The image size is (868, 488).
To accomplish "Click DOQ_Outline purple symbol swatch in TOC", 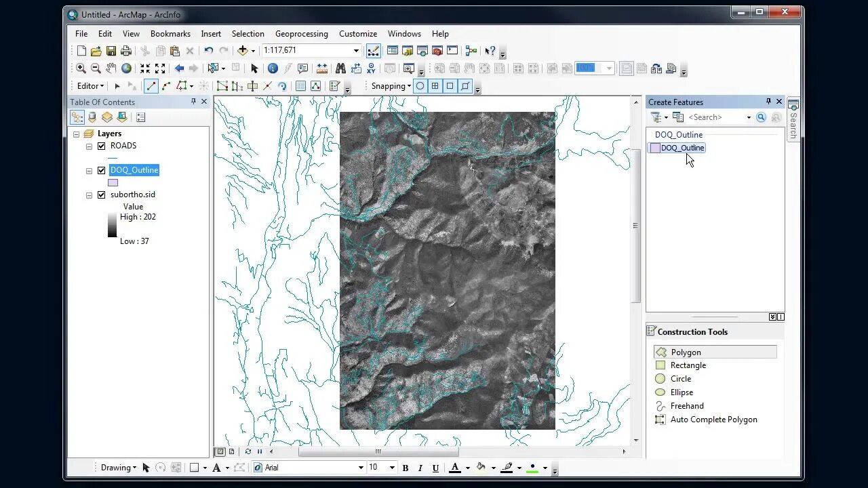I will coord(113,182).
